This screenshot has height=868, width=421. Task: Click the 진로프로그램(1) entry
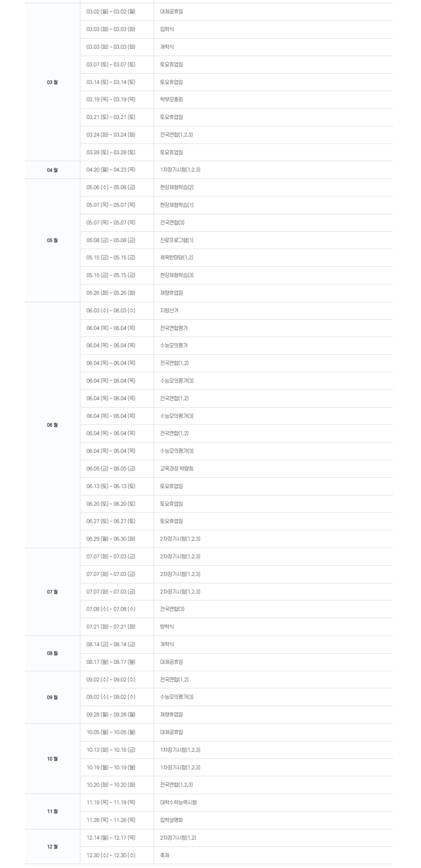177,240
